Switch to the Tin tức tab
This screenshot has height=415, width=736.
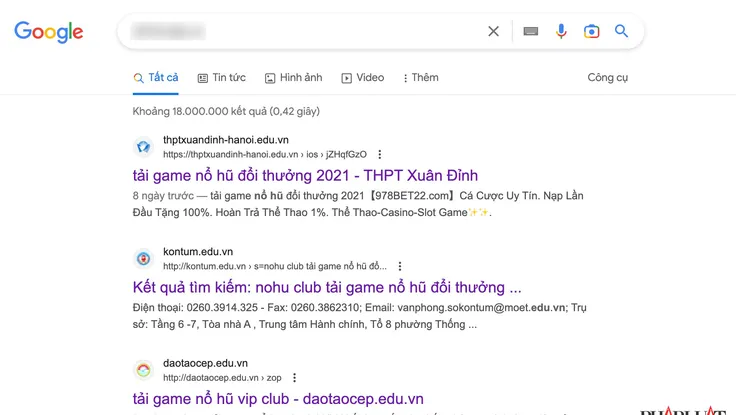pyautogui.click(x=222, y=78)
